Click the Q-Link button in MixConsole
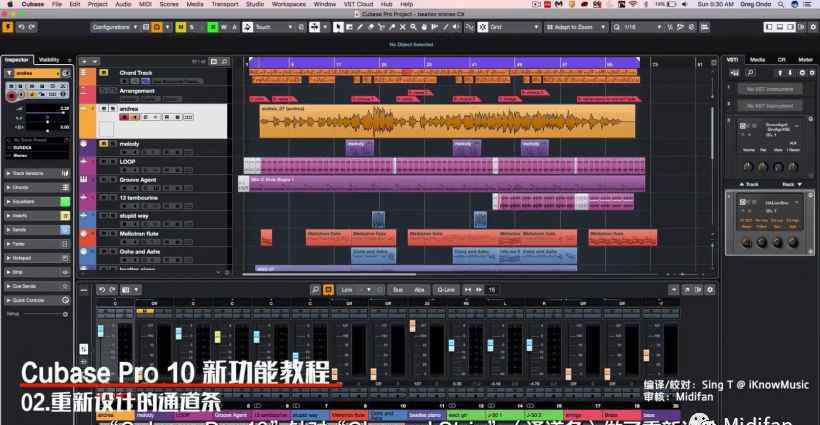820x425 pixels. tap(446, 290)
